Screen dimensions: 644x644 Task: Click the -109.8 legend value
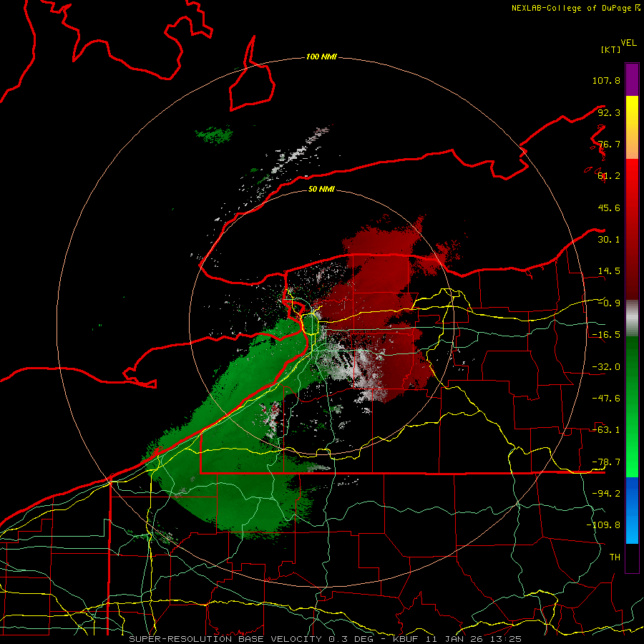click(603, 525)
